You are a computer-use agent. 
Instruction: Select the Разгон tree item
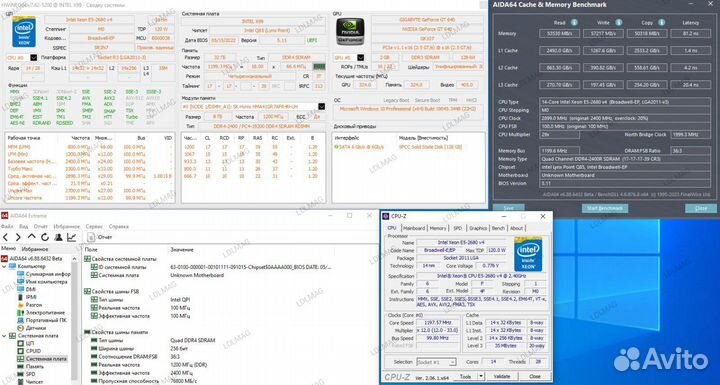click(29, 305)
